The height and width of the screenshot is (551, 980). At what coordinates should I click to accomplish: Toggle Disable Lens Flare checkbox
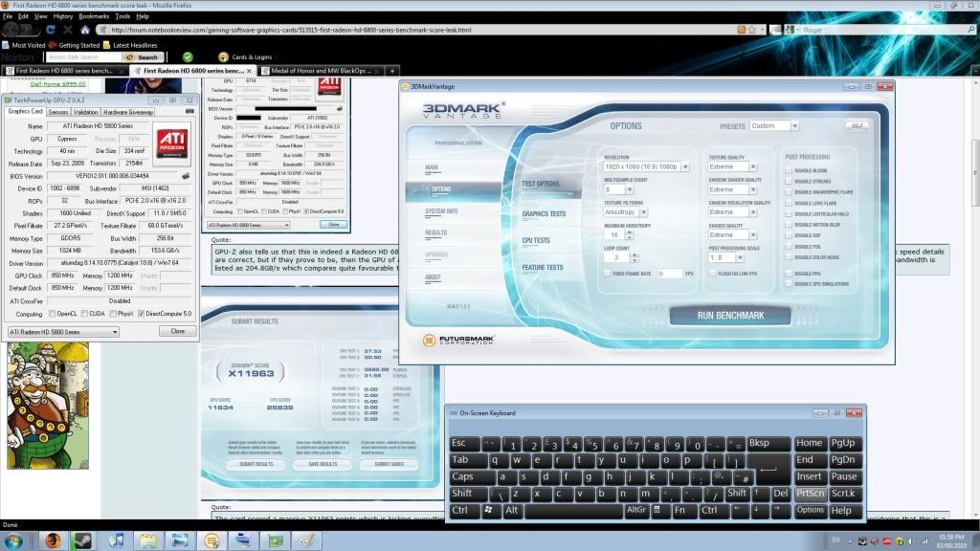coord(789,203)
